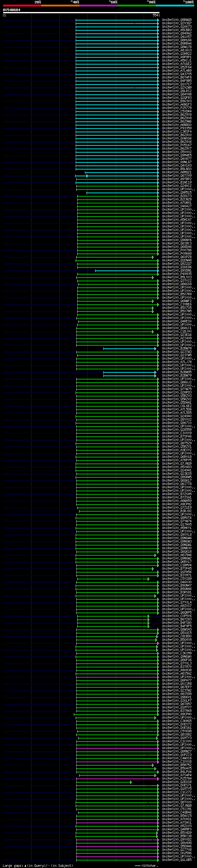Open entry UniRef100_Q8W178
Screen dimensions: 197x868
tap(177, 47)
